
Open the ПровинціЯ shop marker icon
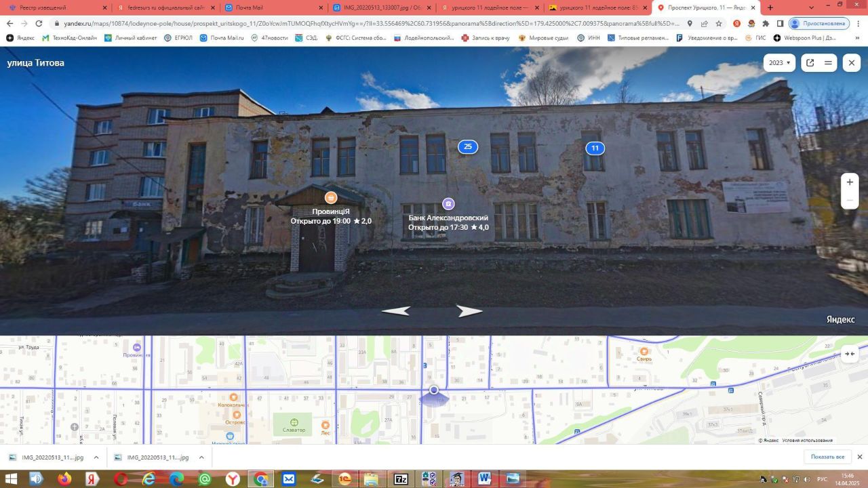(x=331, y=198)
